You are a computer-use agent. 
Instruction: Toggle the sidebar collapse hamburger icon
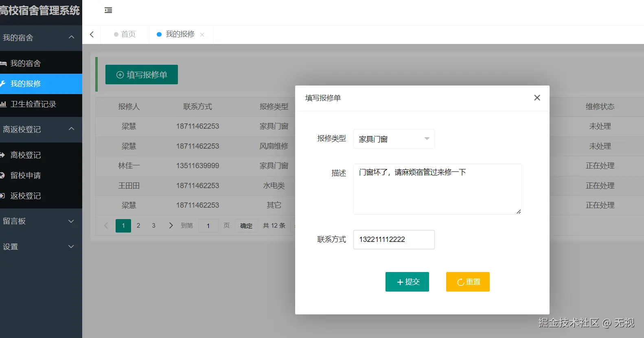[x=108, y=10]
